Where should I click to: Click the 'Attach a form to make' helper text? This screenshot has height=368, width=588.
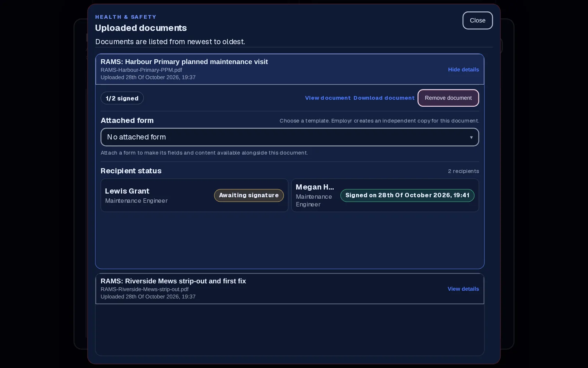point(204,153)
